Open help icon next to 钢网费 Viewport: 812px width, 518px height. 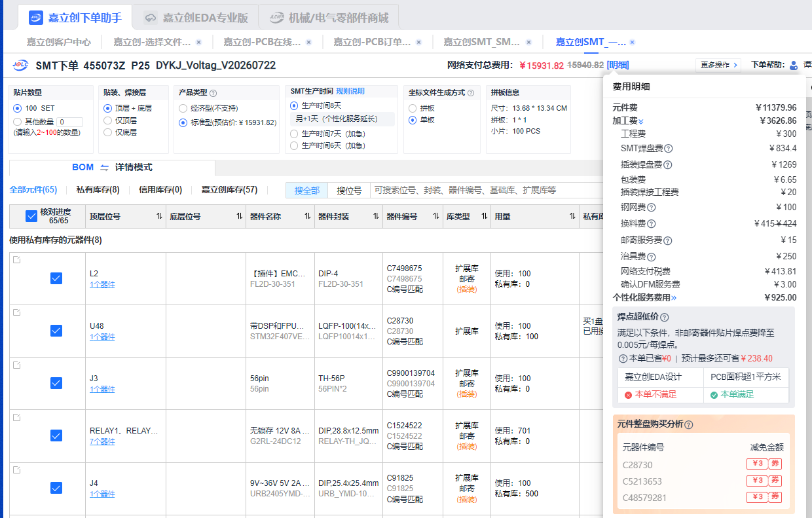(x=651, y=208)
